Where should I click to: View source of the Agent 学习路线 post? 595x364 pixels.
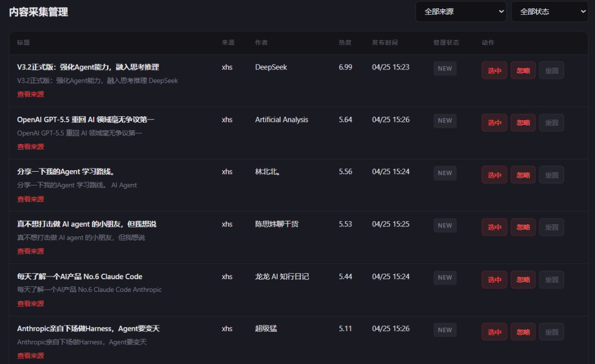point(30,199)
